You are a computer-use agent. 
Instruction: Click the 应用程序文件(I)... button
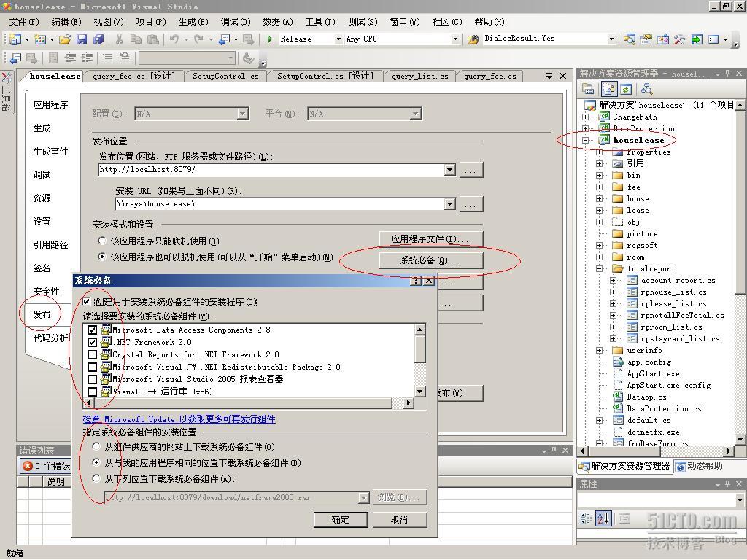[430, 239]
